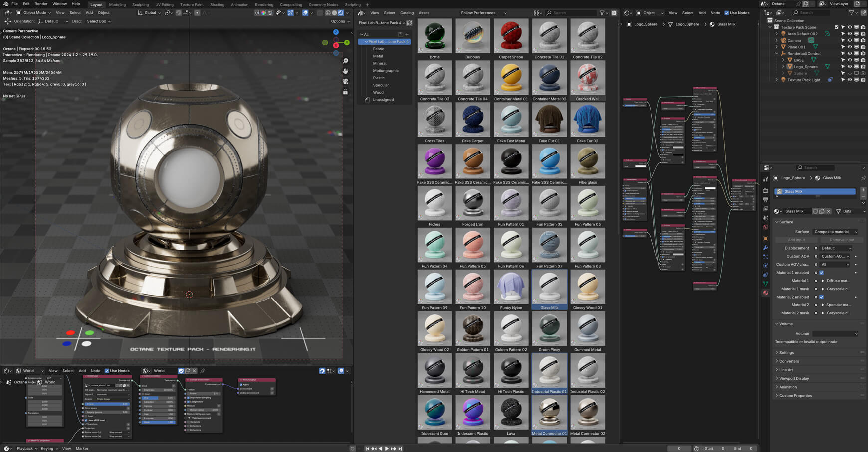Toggle the snap magnet icon in header
This screenshot has height=452, width=868.
click(179, 13)
